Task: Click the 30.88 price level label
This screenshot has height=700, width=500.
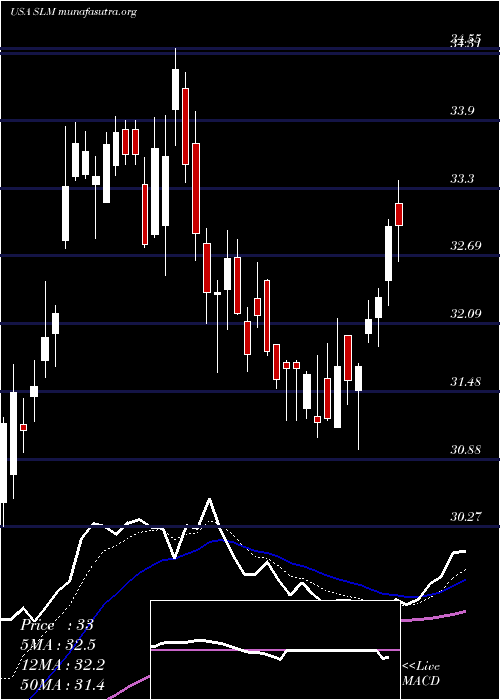Action: (x=465, y=450)
